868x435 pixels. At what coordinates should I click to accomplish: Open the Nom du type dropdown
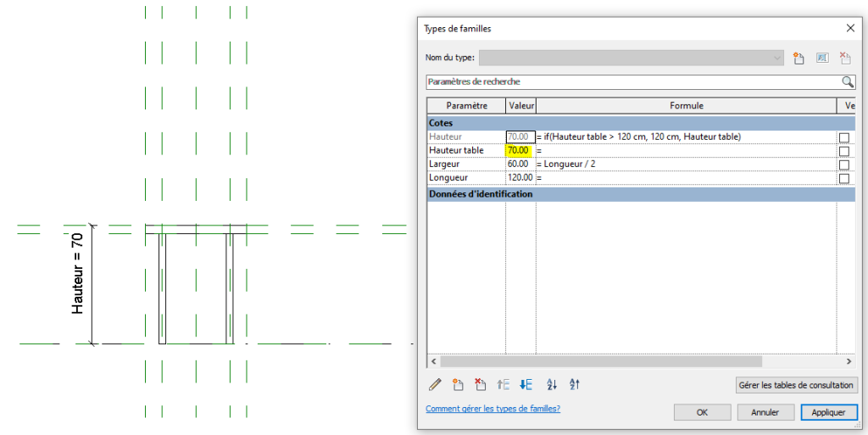click(777, 58)
